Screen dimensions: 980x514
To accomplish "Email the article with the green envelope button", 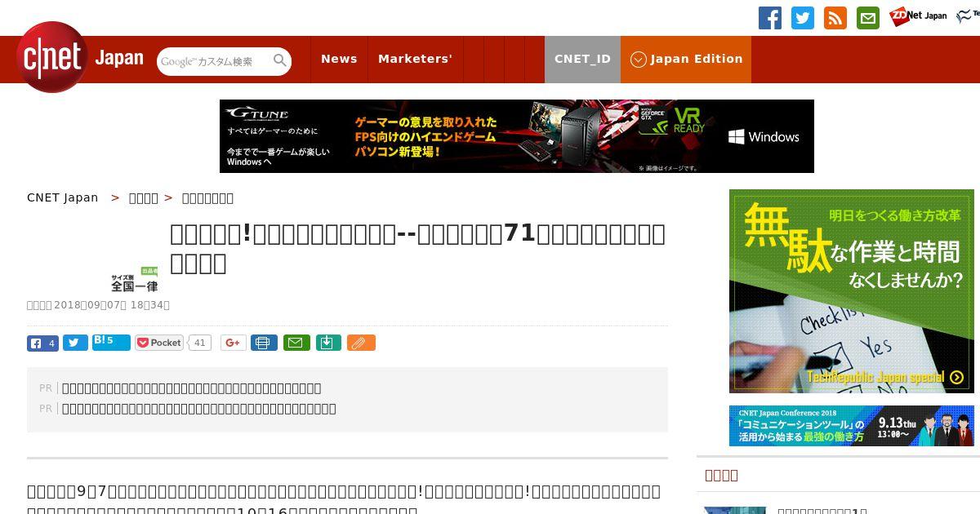I will tap(296, 343).
